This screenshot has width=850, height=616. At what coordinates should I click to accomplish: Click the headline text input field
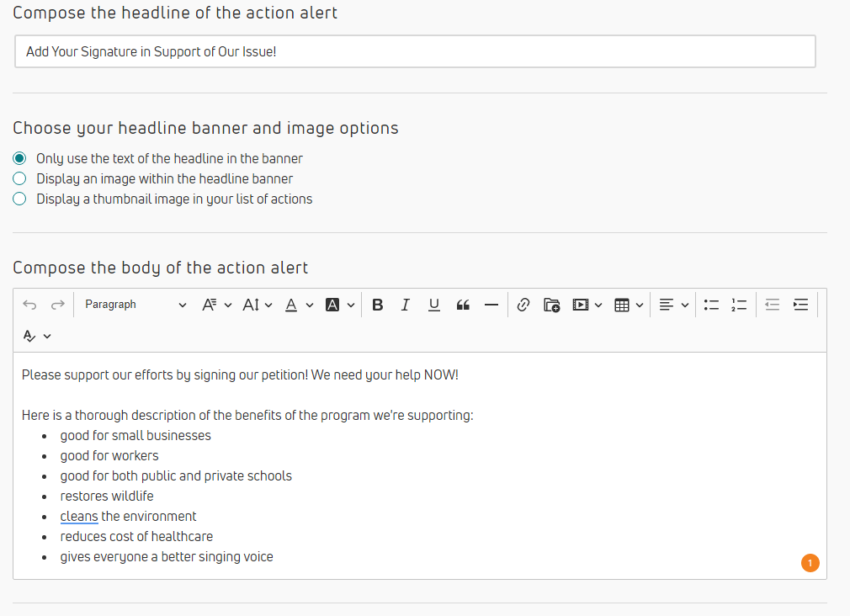tap(415, 51)
